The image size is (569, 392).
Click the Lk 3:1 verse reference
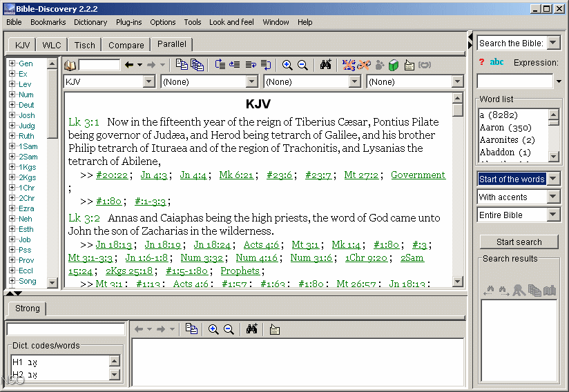click(84, 122)
